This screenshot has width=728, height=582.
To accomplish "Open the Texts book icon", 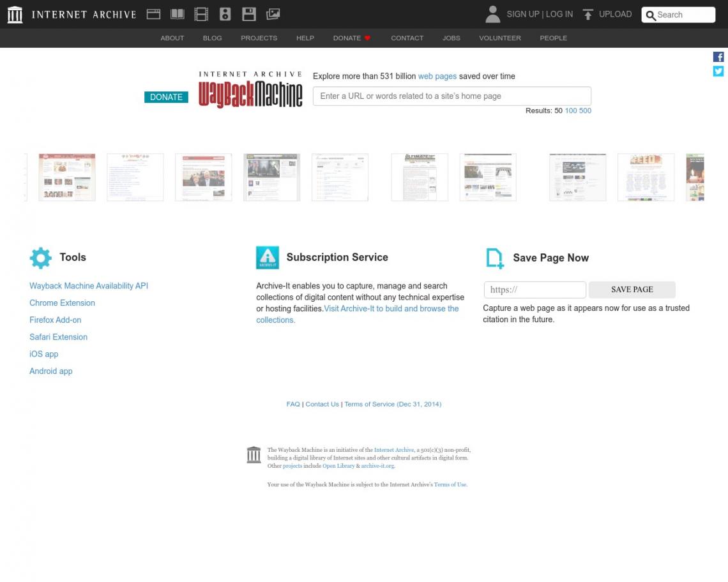I will (178, 15).
